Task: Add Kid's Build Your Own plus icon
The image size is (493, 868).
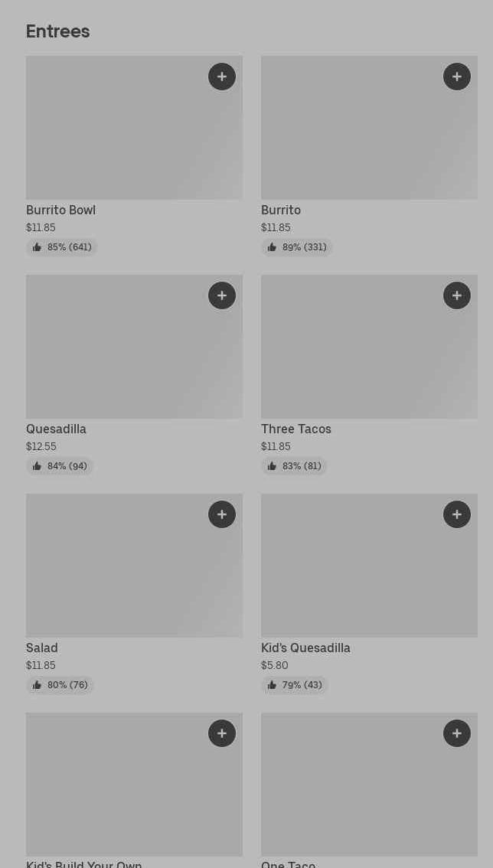Action: click(222, 733)
